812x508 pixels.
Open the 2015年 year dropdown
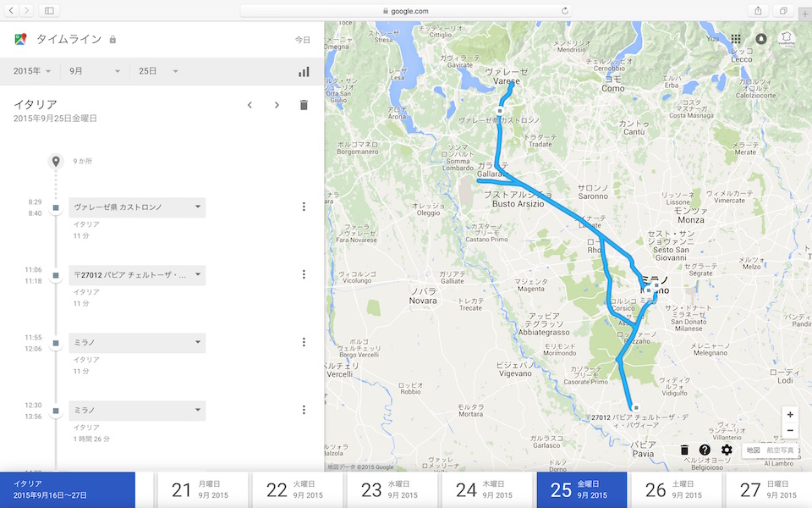tap(32, 71)
